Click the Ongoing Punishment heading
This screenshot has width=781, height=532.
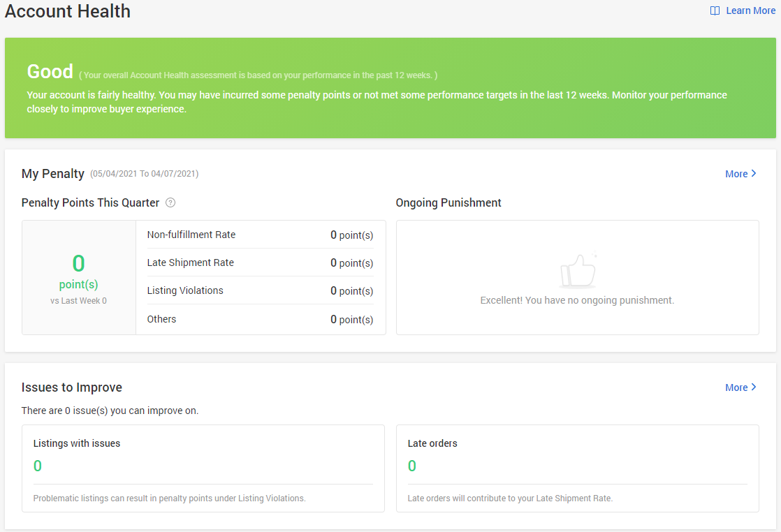[448, 202]
